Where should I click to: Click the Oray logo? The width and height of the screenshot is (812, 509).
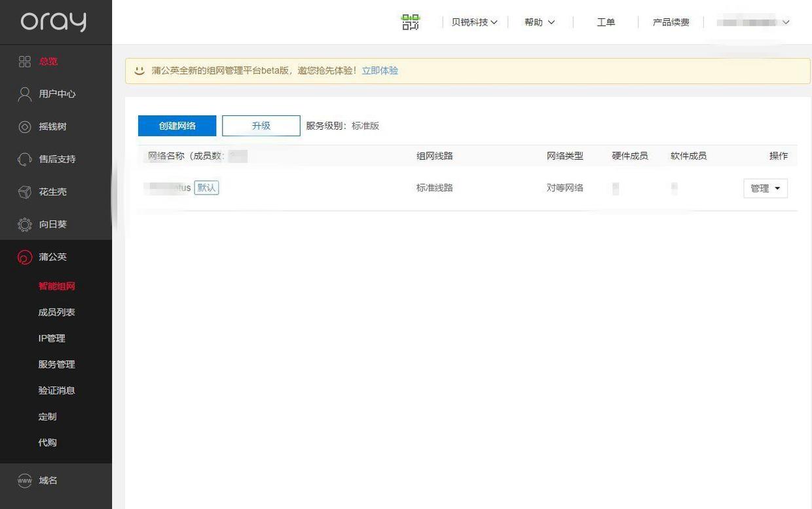point(54,22)
